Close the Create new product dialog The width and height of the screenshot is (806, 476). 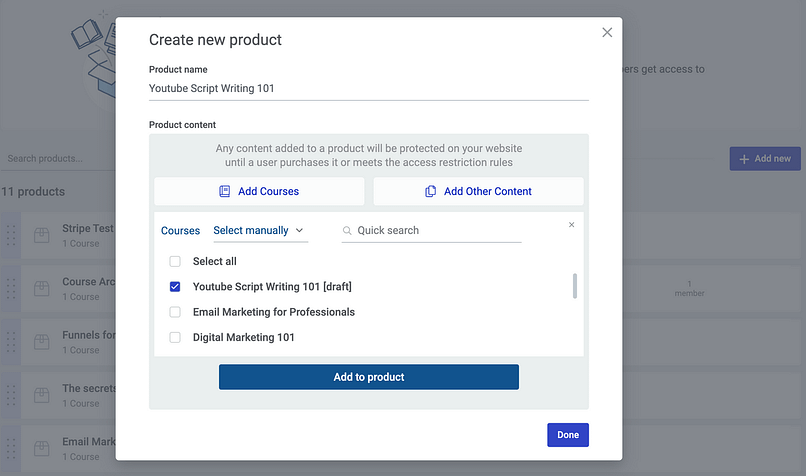(x=607, y=33)
